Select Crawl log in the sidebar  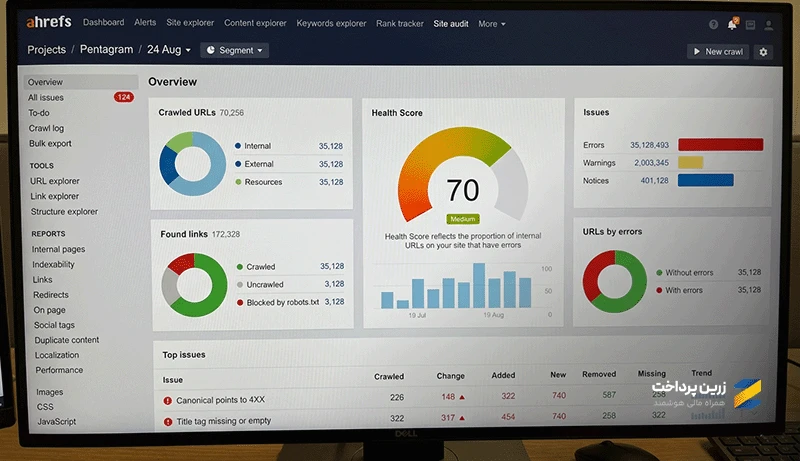pyautogui.click(x=46, y=128)
